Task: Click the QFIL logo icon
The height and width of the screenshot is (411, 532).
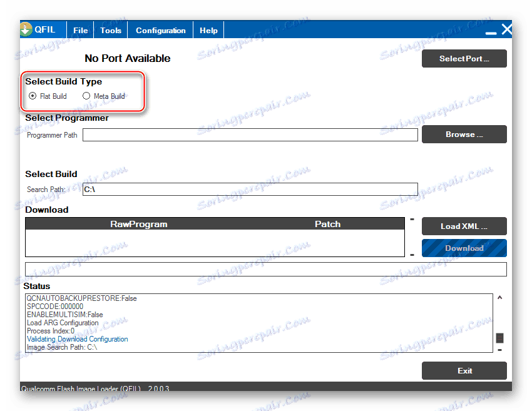Action: pyautogui.click(x=26, y=29)
